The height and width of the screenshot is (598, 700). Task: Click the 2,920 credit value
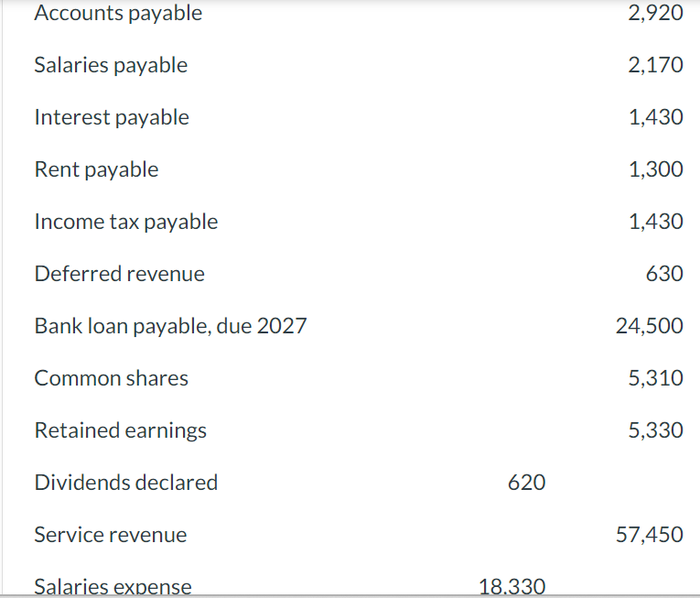pos(655,13)
